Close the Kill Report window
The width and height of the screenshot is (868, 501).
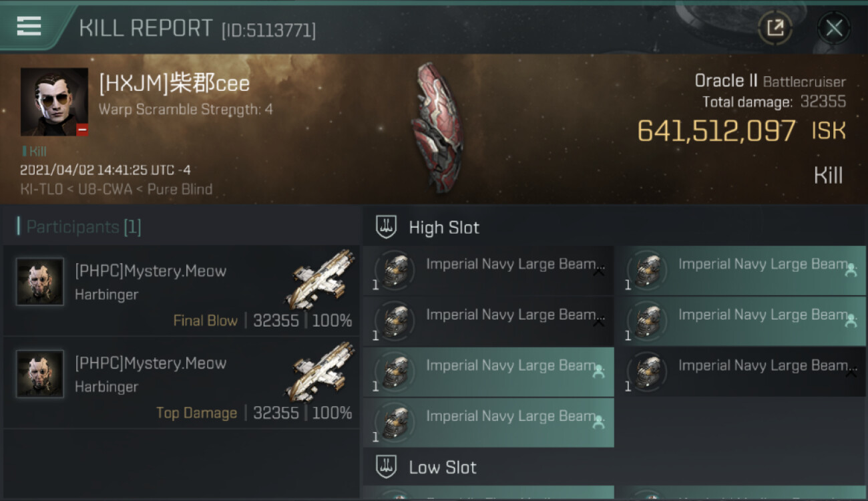pyautogui.click(x=834, y=28)
